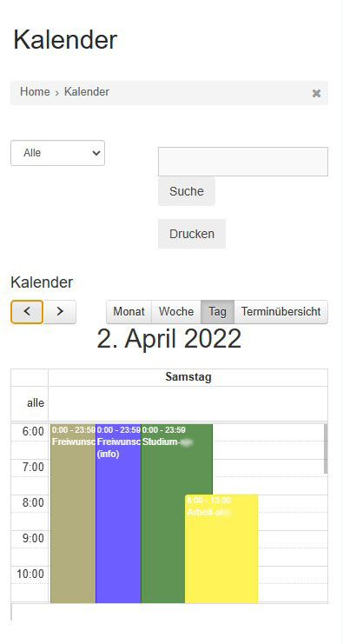Switch calendar to Monat view

pyautogui.click(x=129, y=312)
